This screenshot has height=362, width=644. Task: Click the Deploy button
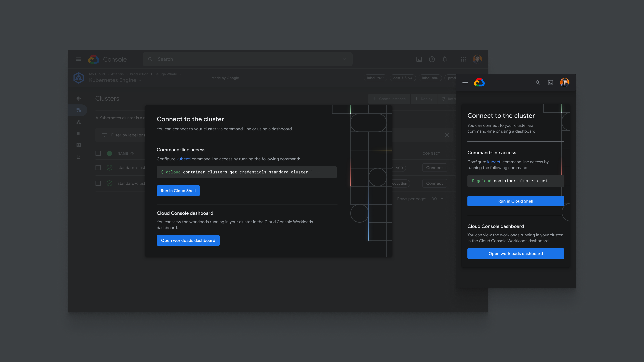tap(424, 99)
